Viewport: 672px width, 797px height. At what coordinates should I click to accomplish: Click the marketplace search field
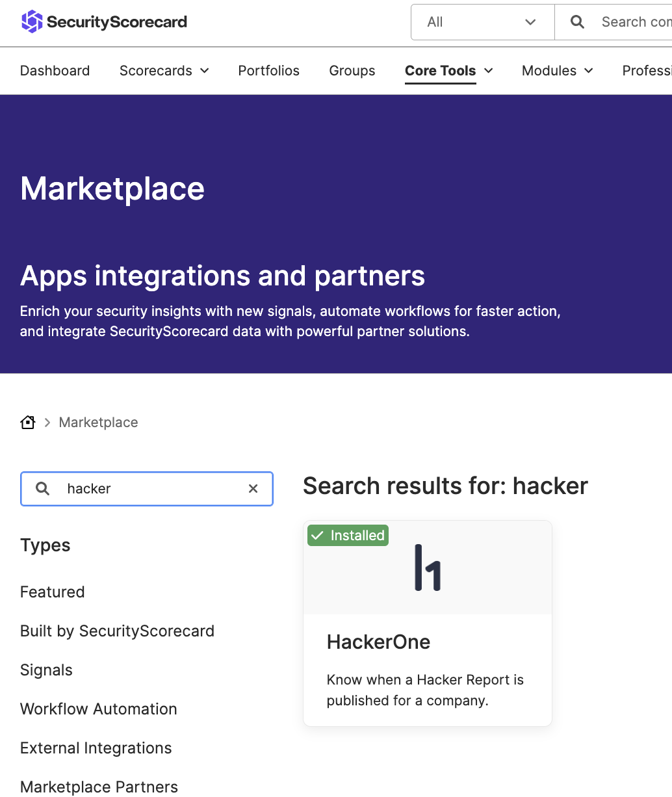point(147,489)
